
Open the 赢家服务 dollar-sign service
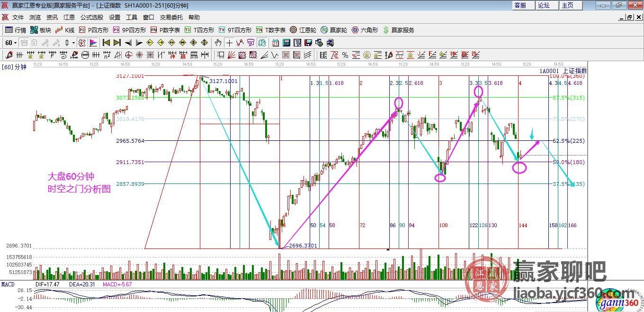[x=398, y=30]
